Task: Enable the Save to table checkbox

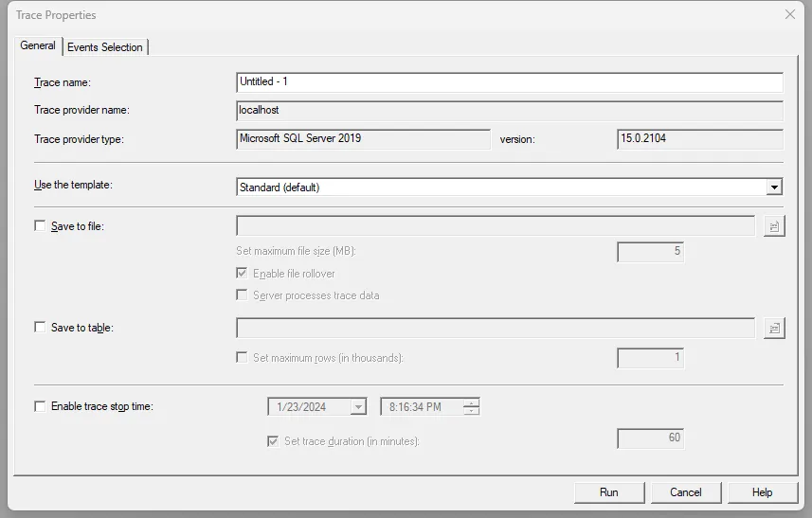Action: 40,328
